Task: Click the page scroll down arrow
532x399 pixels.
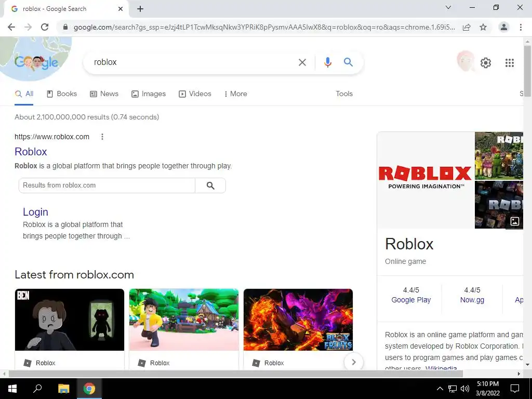Action: click(x=527, y=365)
